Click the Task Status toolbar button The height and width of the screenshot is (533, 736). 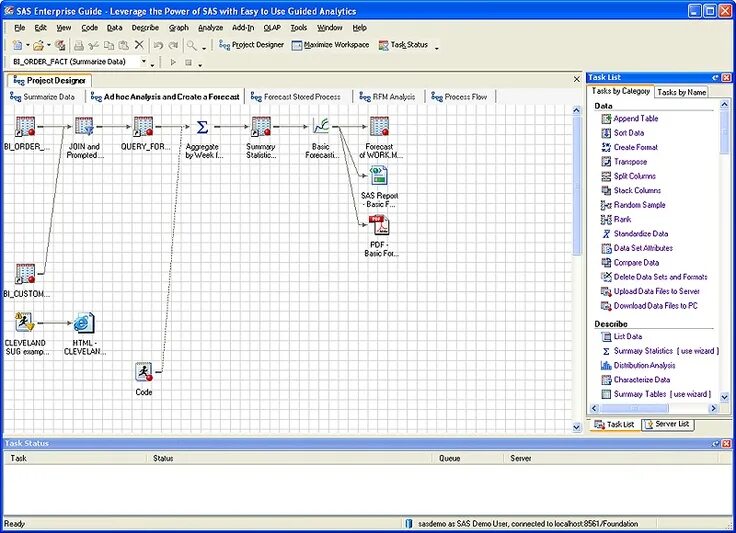(403, 45)
